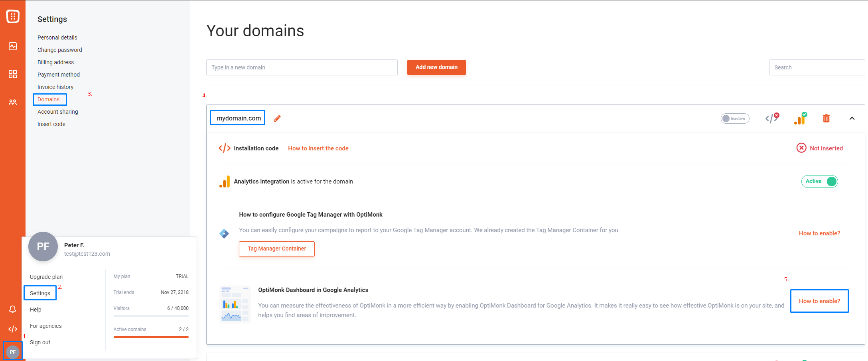The width and height of the screenshot is (868, 361).
Task: Choose Upgrade plan in profile menu
Action: point(46,277)
